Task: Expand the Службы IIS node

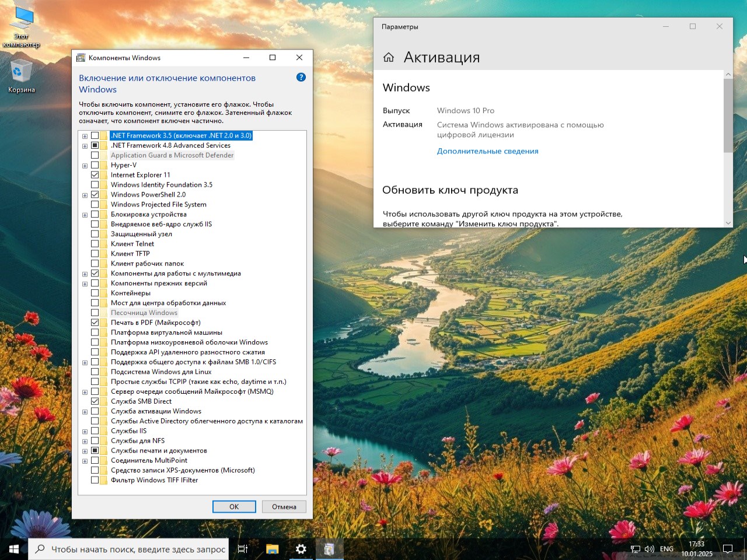Action: pyautogui.click(x=85, y=431)
